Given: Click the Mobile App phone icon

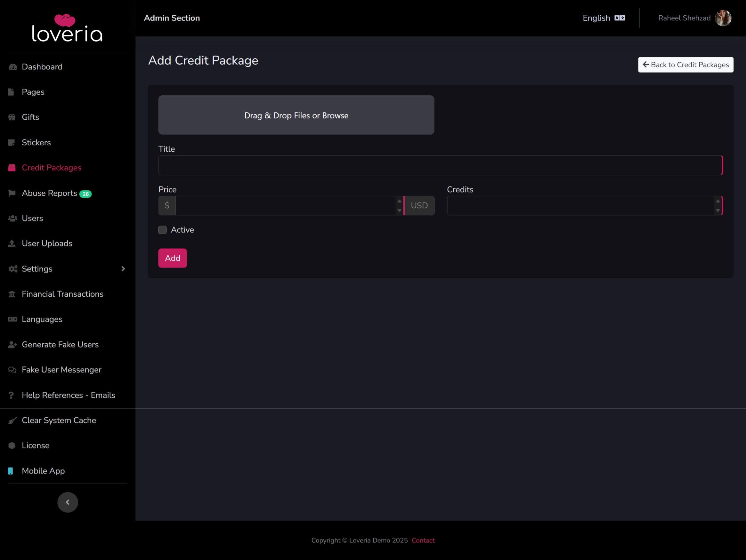Looking at the screenshot, I should tap(11, 471).
